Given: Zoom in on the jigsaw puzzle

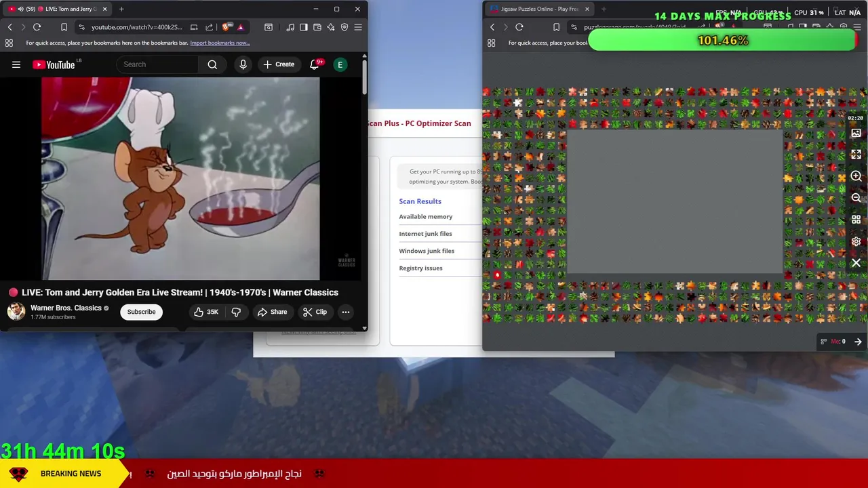Looking at the screenshot, I should click(x=856, y=176).
